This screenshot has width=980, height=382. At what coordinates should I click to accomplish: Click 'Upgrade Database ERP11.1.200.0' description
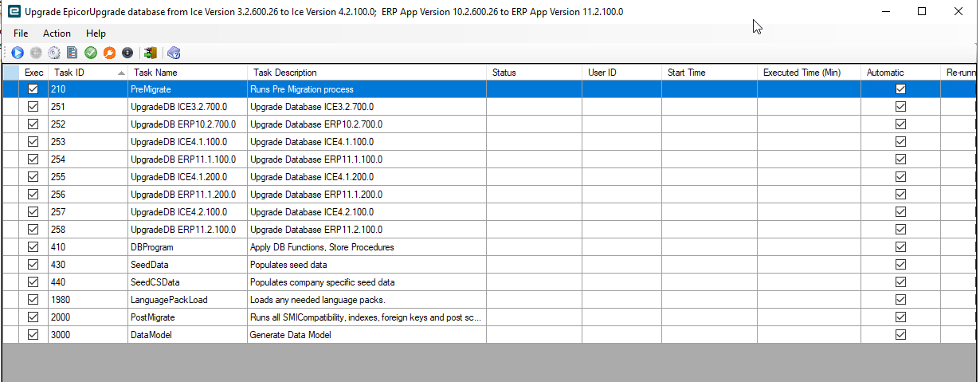[367, 195]
